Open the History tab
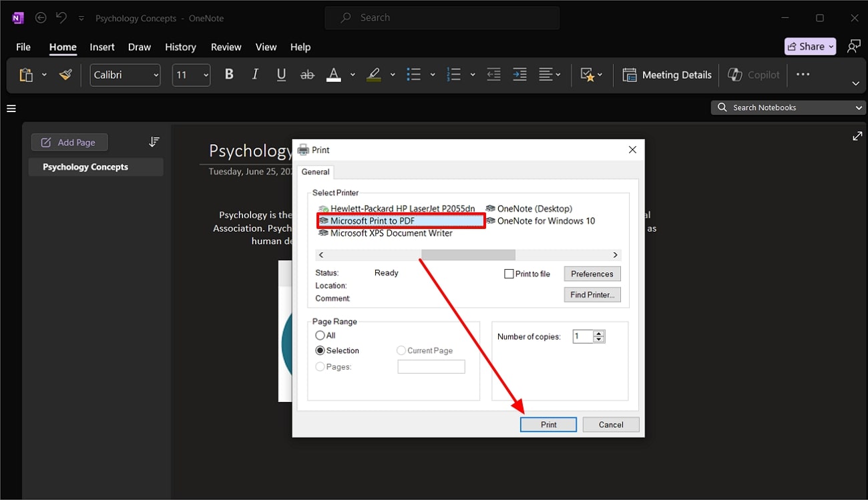Screen dimensions: 868x500 point(180,47)
